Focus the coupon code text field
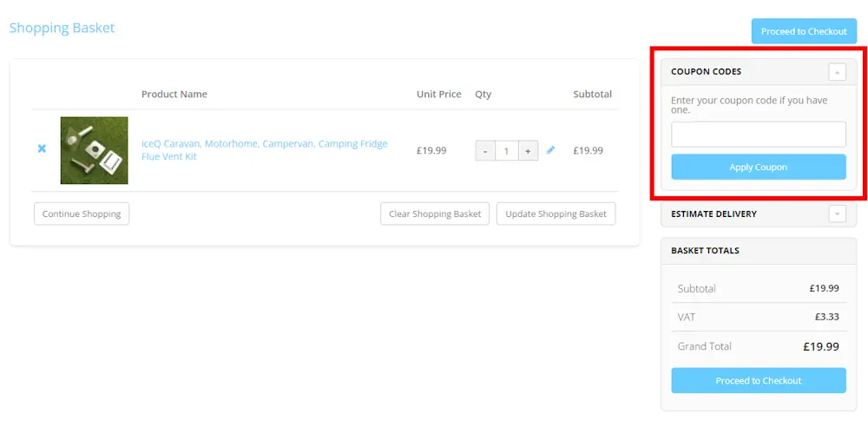This screenshot has width=868, height=434. [x=758, y=135]
